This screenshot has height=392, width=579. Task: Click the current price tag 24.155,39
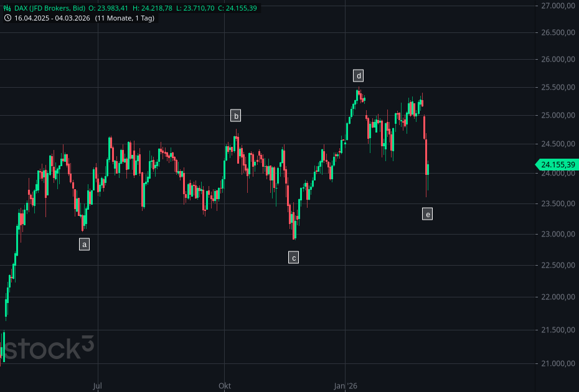pos(557,165)
